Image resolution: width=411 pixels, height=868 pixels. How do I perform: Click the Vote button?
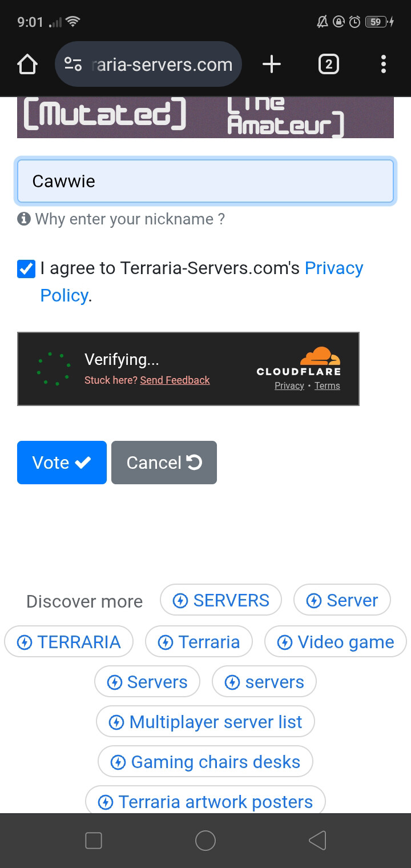(x=62, y=463)
